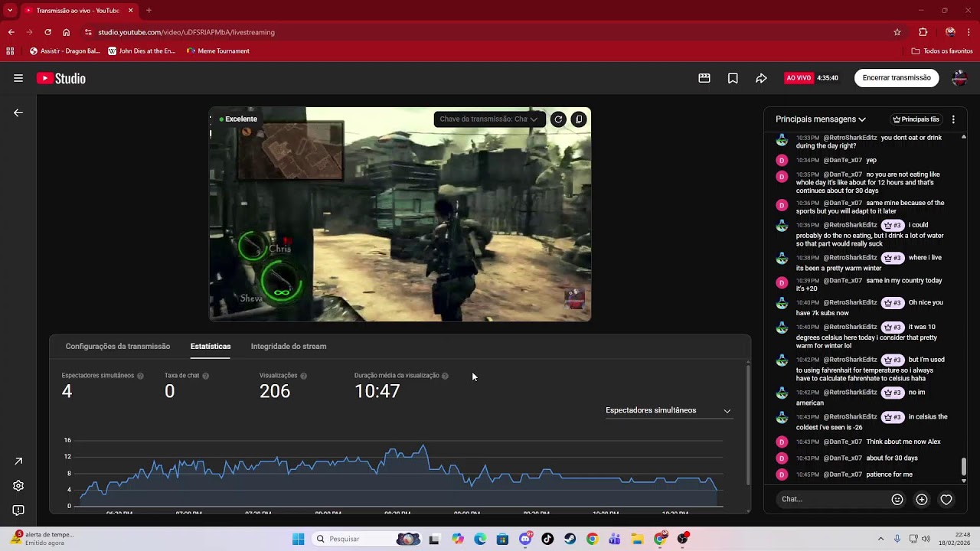
Task: Click the chat scrollbar thumb
Action: (x=964, y=466)
